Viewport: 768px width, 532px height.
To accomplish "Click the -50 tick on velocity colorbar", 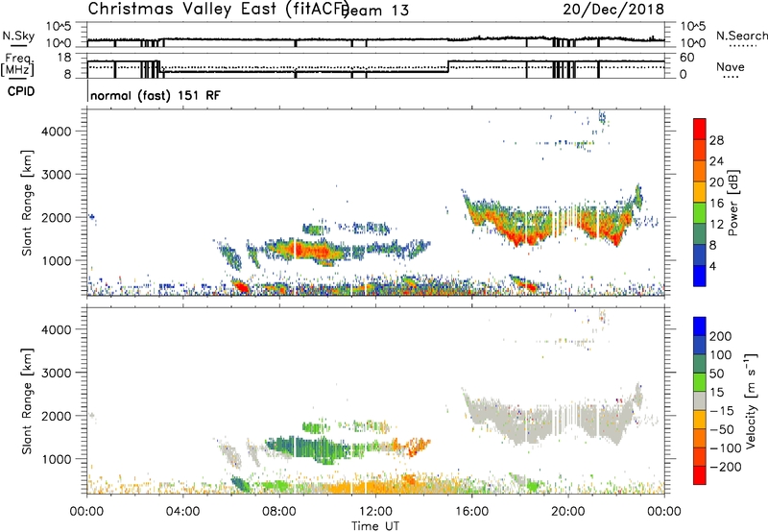I will coord(722,429).
